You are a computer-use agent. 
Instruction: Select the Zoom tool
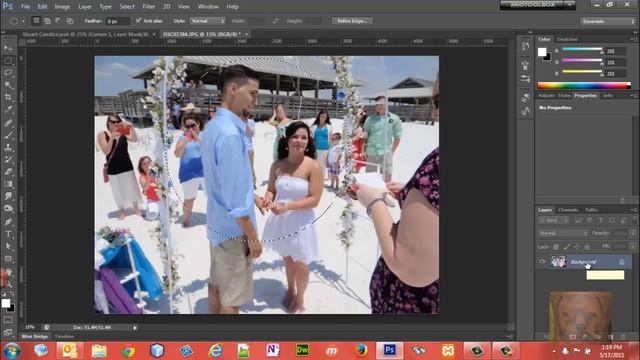coord(9,284)
